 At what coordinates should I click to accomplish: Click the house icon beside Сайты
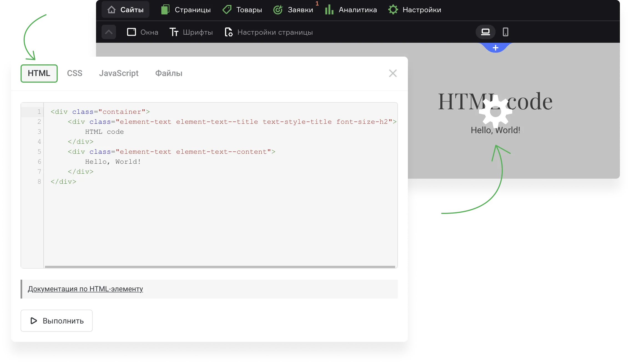point(112,10)
